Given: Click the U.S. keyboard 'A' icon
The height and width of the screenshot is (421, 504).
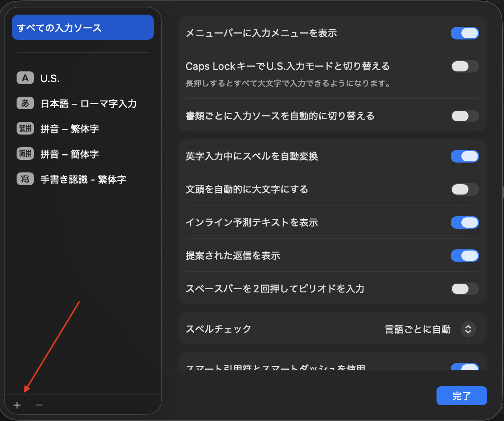Looking at the screenshot, I should (x=25, y=78).
